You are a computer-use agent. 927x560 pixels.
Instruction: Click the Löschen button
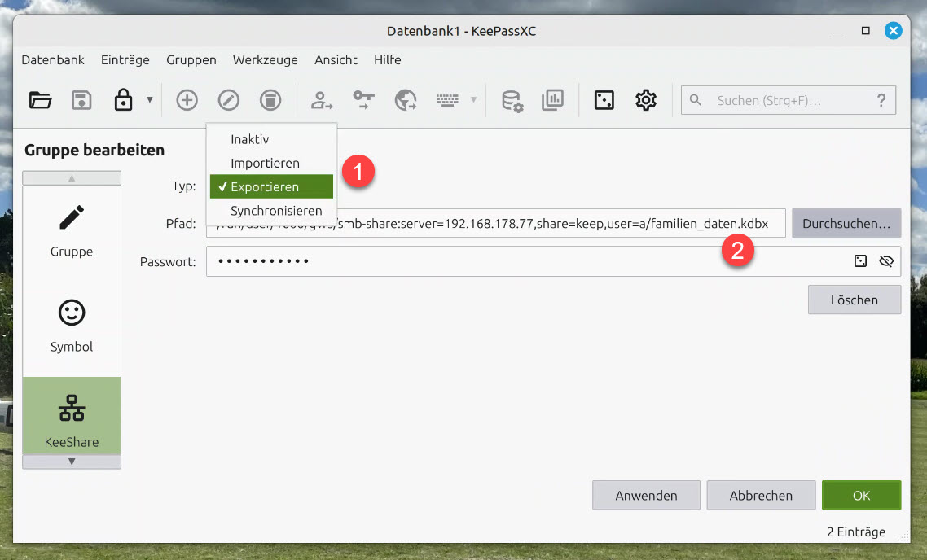tap(855, 300)
